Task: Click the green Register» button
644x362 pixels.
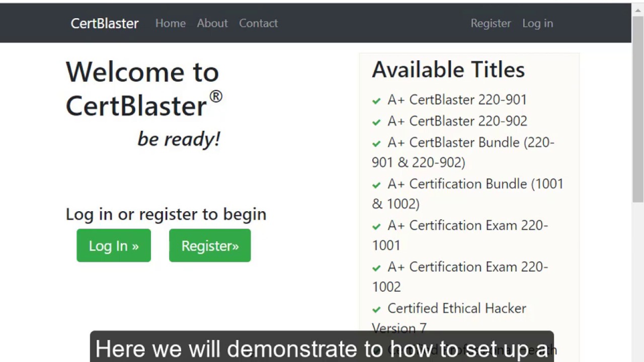Action: [210, 245]
